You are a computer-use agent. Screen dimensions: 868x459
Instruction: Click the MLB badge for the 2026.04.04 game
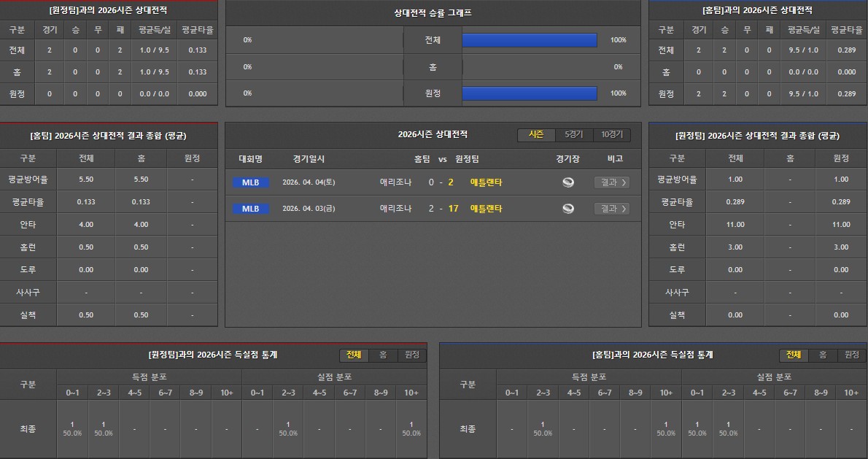coord(250,182)
